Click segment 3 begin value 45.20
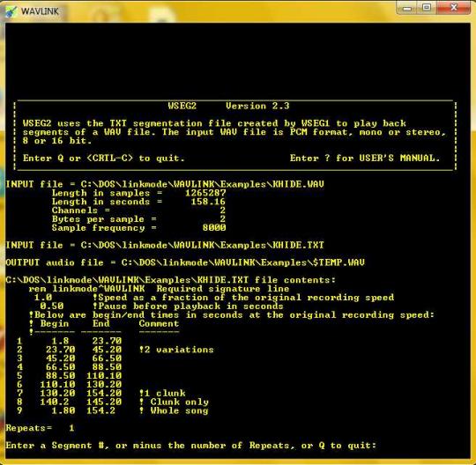476x465 pixels. point(61,358)
